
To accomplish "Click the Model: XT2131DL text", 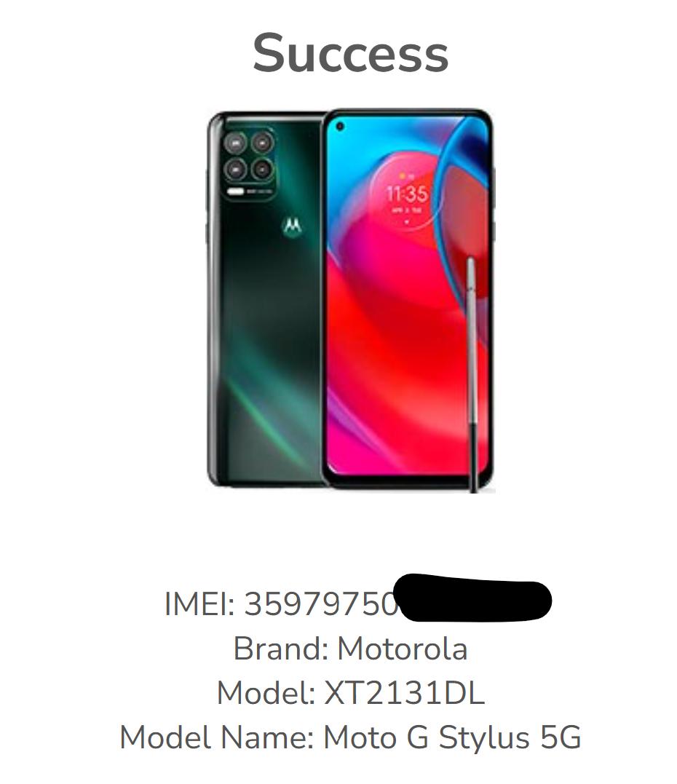I will pyautogui.click(x=350, y=693).
